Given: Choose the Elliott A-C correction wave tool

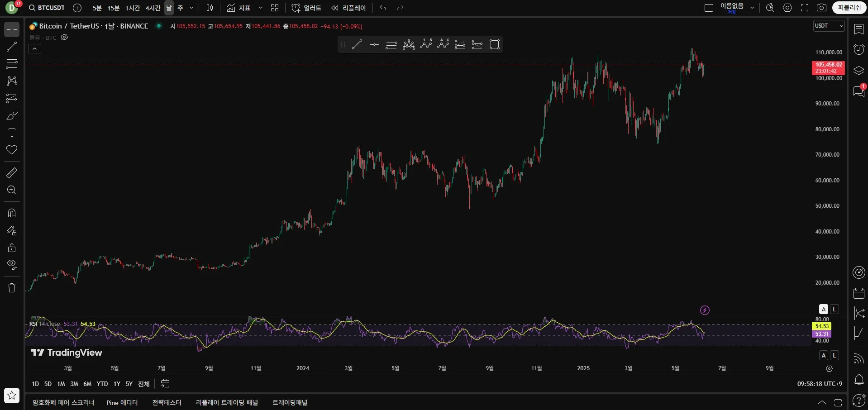Looking at the screenshot, I should coord(443,44).
